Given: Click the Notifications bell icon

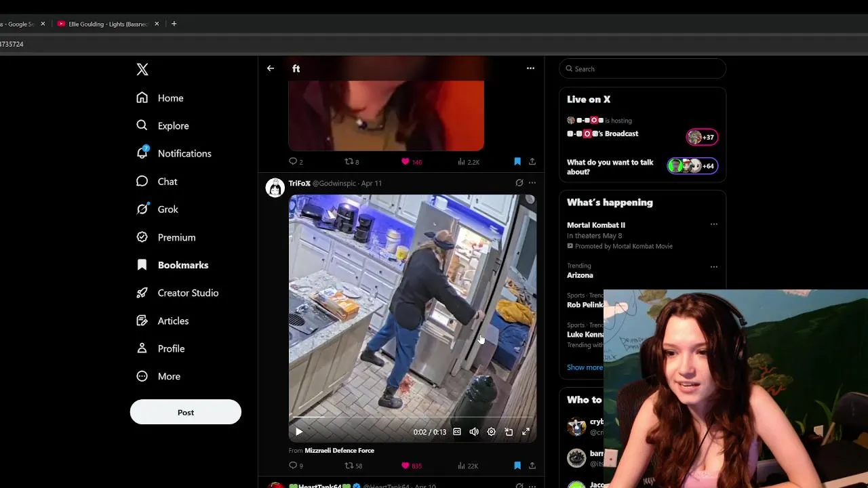Looking at the screenshot, I should [142, 152].
